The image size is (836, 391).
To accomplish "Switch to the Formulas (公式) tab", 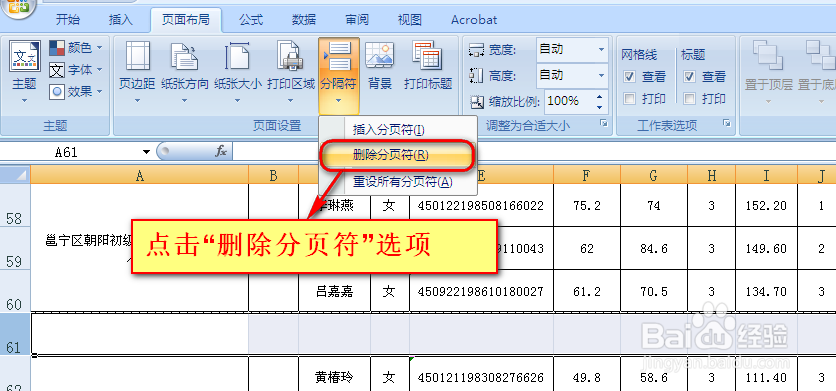I will click(251, 20).
